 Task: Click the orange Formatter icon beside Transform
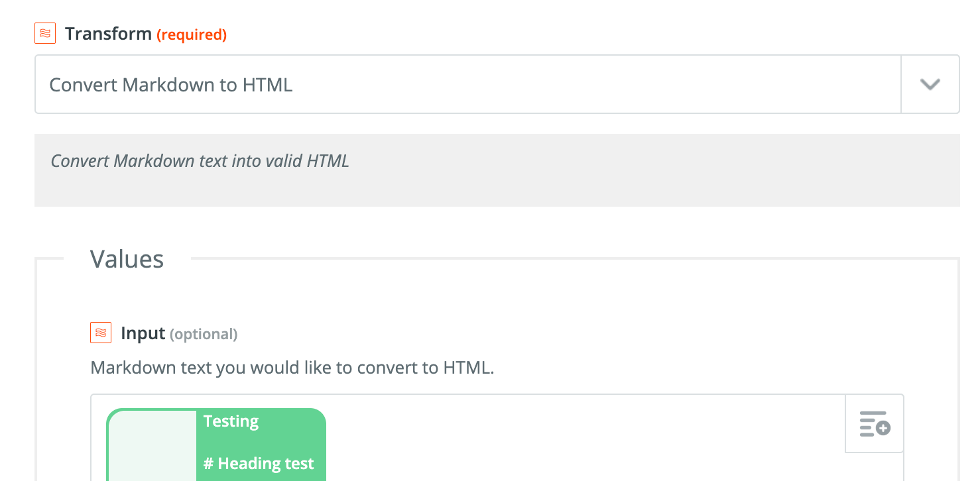(x=45, y=34)
